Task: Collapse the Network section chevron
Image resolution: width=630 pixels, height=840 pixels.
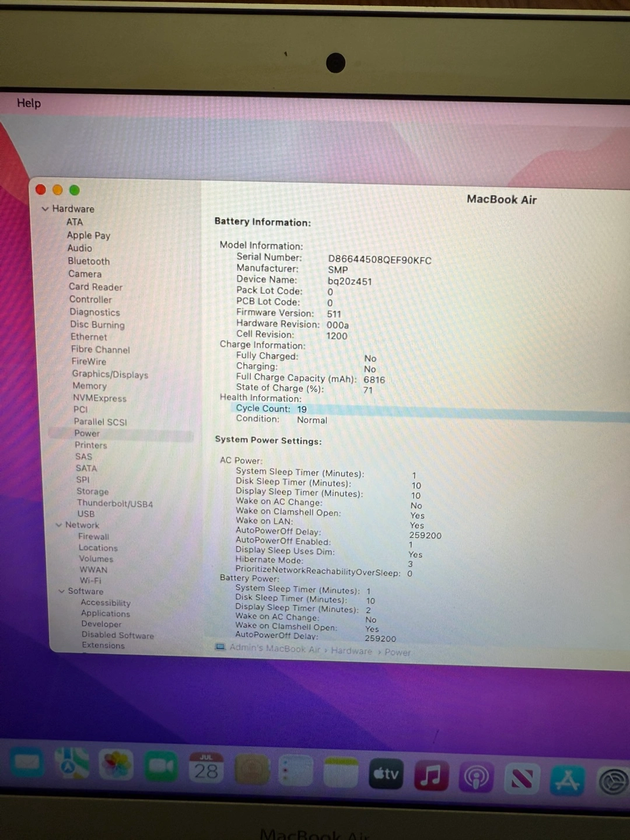Action: click(x=58, y=525)
